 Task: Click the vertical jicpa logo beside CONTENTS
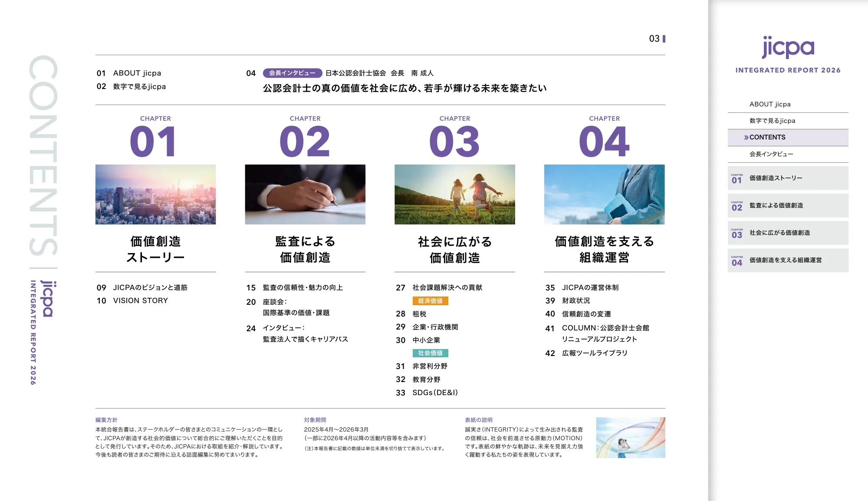click(x=48, y=299)
